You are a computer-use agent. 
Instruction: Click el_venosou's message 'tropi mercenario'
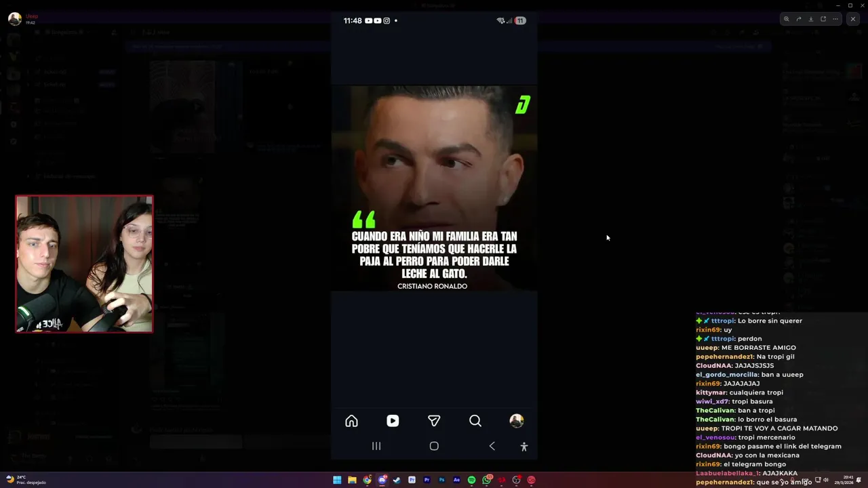click(766, 437)
